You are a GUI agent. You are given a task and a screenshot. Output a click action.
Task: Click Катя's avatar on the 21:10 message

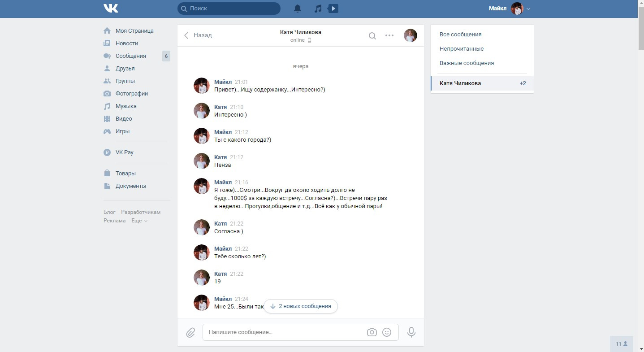[x=202, y=111]
